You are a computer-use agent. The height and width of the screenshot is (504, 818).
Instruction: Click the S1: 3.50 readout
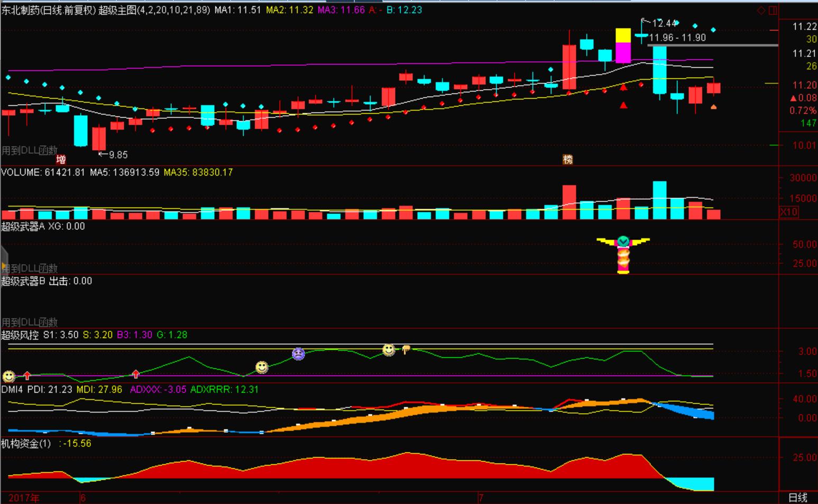[x=61, y=335]
